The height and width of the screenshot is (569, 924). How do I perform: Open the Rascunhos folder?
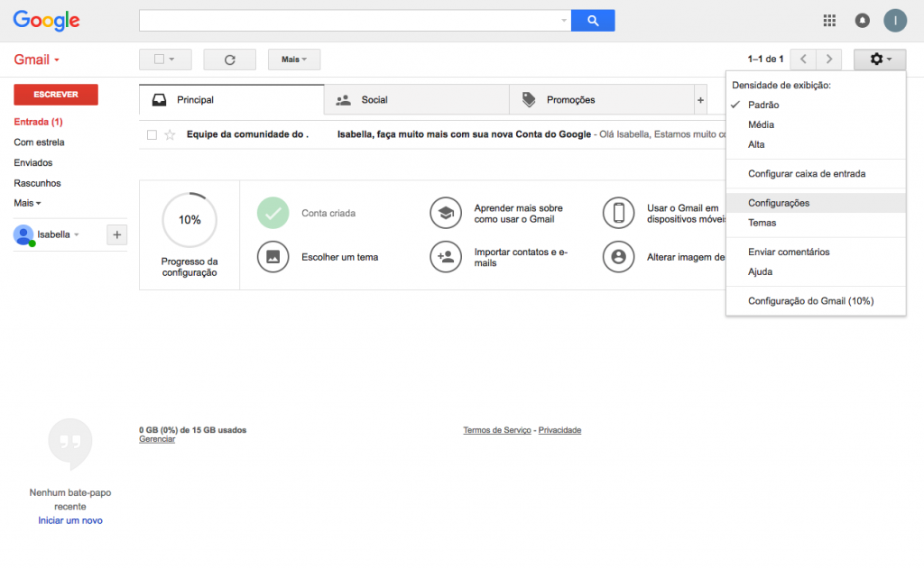coord(37,183)
